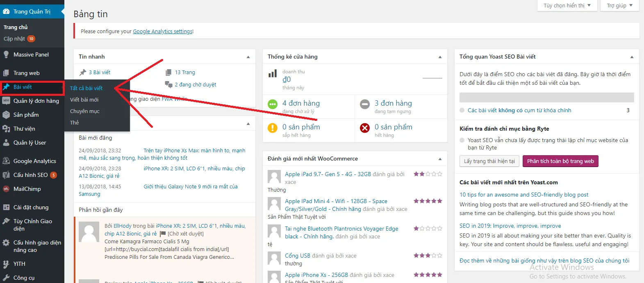The width and height of the screenshot is (644, 283).
Task: Click the pin icon next to 3 Bài viết
Action: (83, 72)
